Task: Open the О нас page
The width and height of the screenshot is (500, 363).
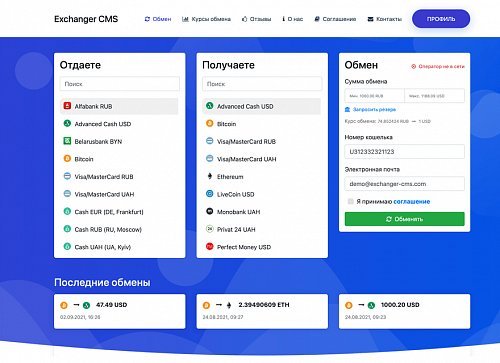Action: coord(293,19)
